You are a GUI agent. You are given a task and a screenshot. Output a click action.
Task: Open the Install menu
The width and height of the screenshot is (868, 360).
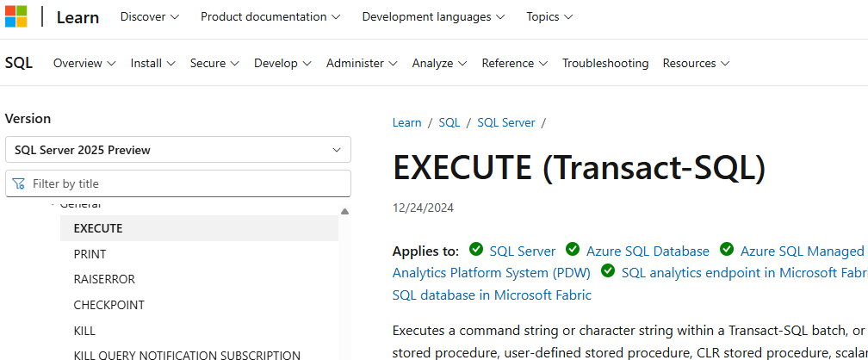[x=152, y=63]
